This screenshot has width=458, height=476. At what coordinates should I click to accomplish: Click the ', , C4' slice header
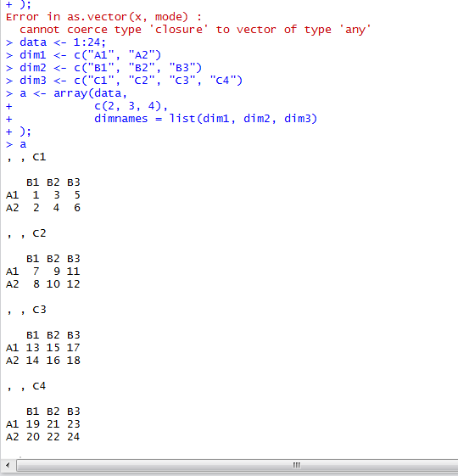(26, 386)
